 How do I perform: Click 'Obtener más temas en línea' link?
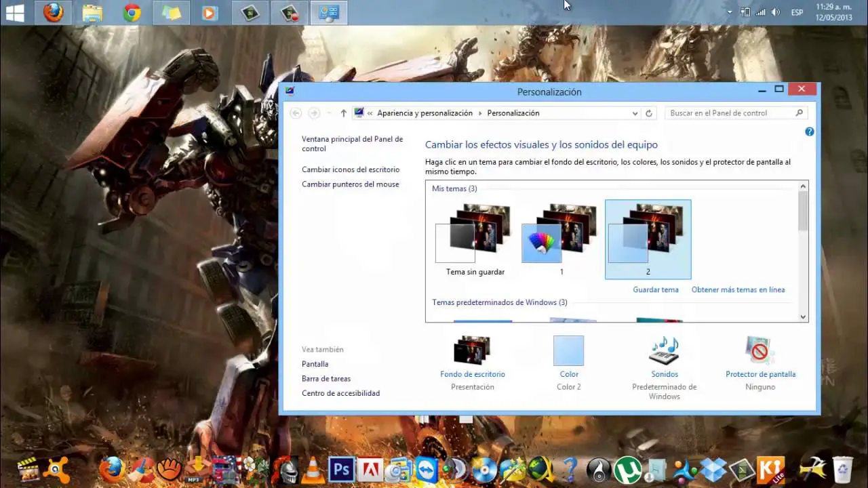(738, 289)
